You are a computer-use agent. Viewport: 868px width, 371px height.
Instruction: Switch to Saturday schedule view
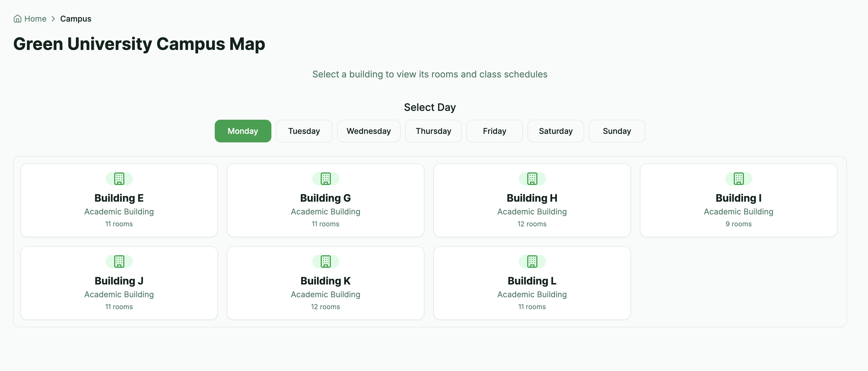[555, 131]
